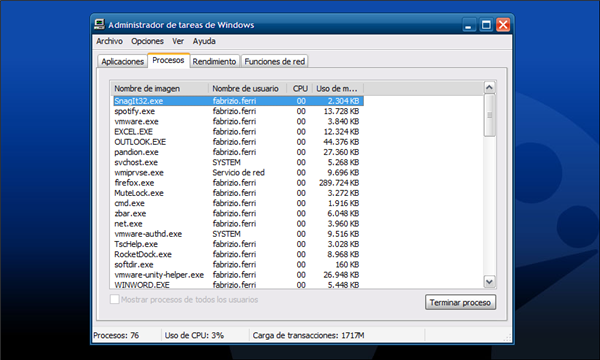Click the Terminar proceso button
This screenshot has width=600, height=360.
pos(460,302)
